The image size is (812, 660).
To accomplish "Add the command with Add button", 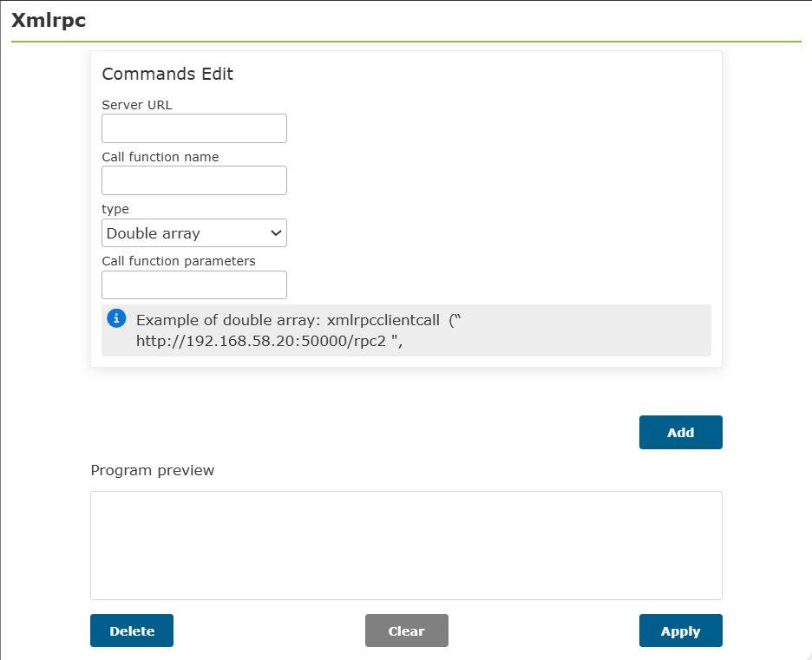I will coord(680,432).
